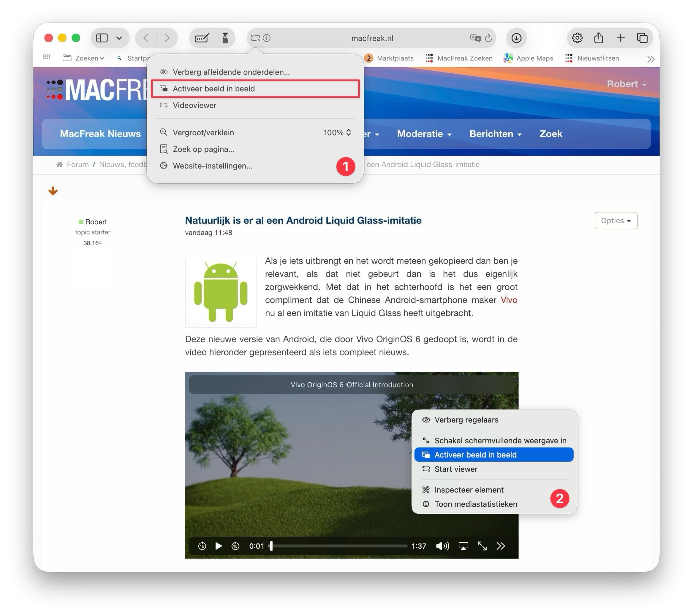Click the Safari downloads icon
The width and height of the screenshot is (693, 616).
516,38
